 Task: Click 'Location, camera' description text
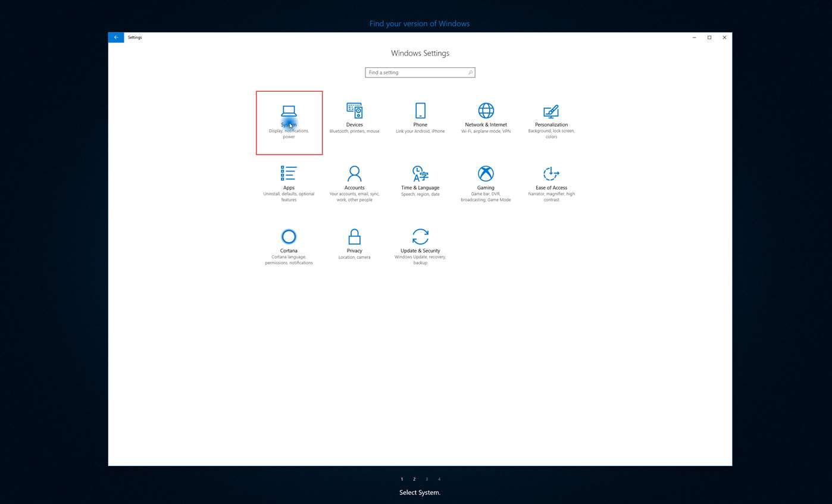355,258
